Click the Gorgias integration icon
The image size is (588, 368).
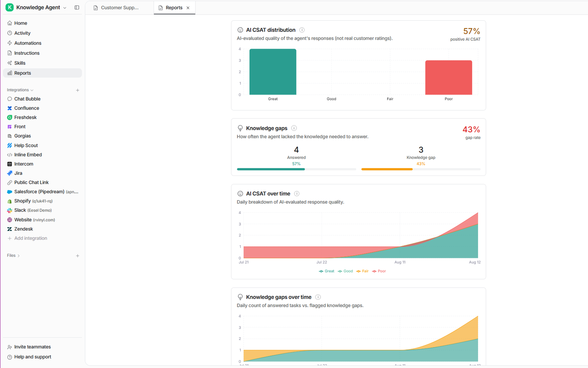10,136
